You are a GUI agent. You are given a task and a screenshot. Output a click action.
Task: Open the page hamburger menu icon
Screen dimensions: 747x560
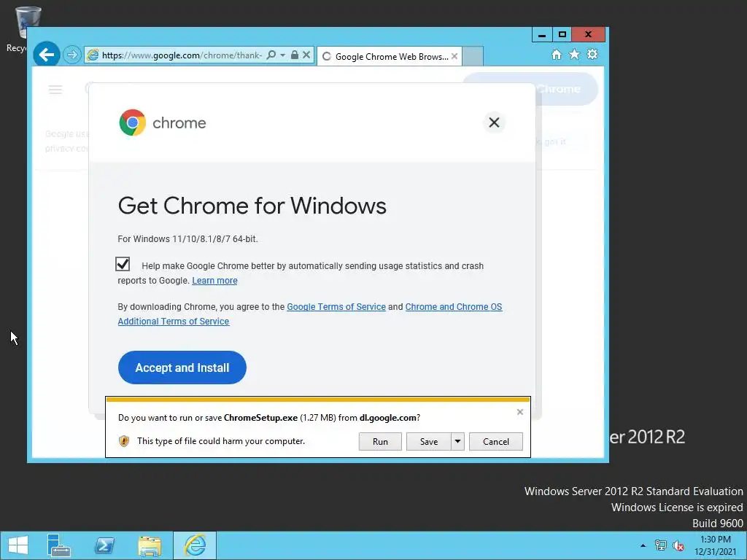55,90
